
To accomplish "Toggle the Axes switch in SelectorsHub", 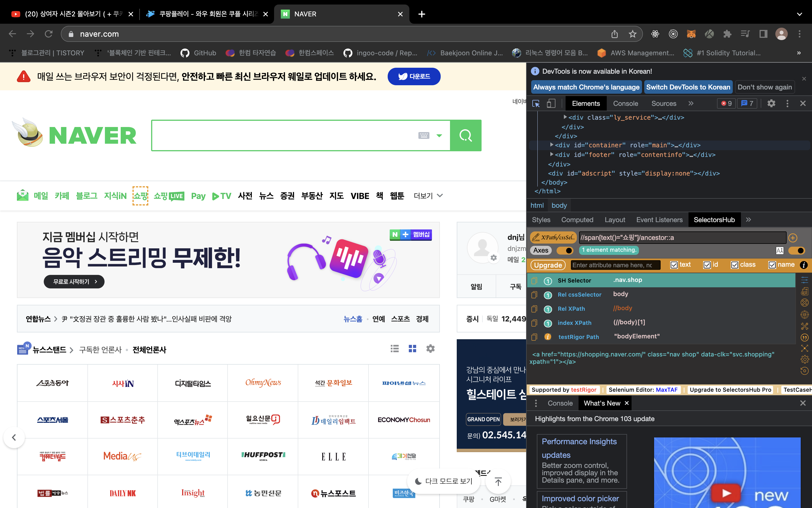I will [565, 251].
